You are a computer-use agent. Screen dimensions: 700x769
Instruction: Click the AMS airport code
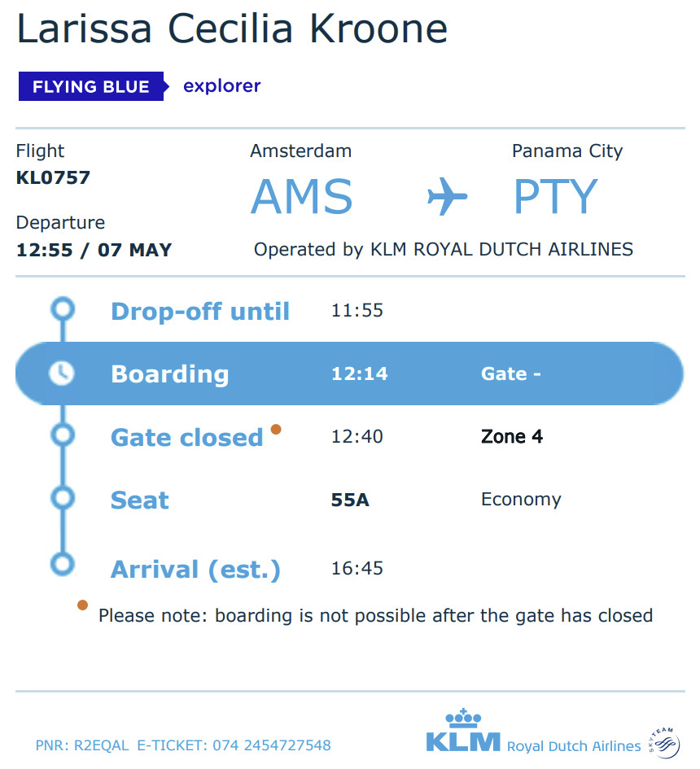302,197
